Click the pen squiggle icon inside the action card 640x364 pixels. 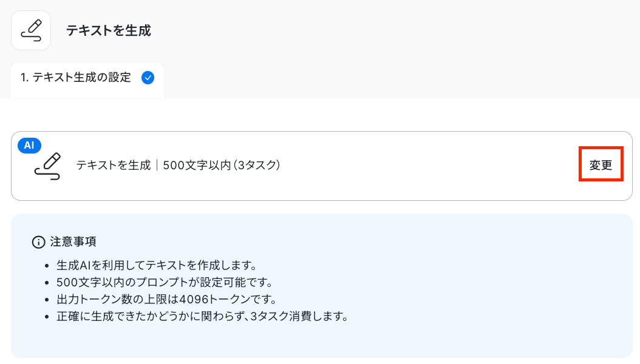47,166
